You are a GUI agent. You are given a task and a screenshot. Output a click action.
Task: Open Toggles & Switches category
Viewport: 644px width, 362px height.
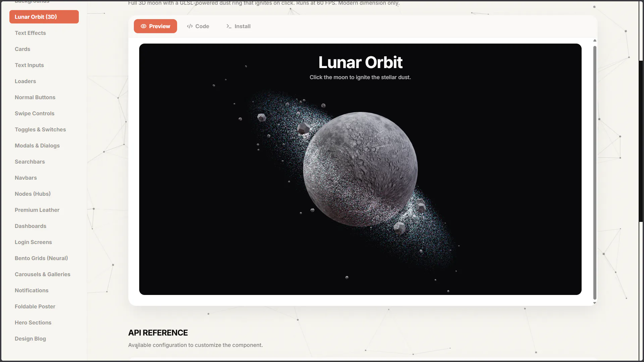[x=44, y=129]
